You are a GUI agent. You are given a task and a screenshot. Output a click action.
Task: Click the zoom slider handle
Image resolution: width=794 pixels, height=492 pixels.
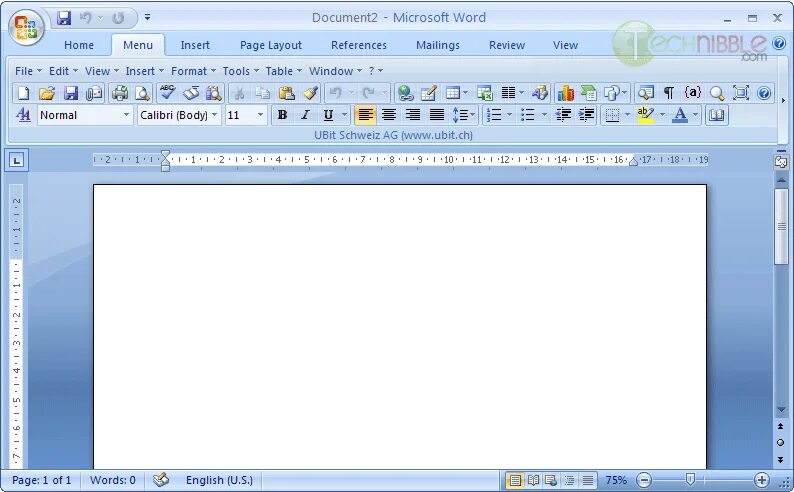[690, 479]
